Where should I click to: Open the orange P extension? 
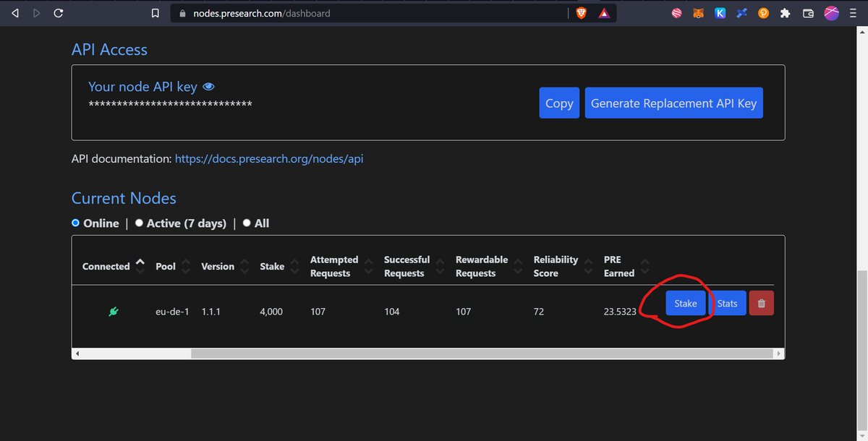[763, 13]
